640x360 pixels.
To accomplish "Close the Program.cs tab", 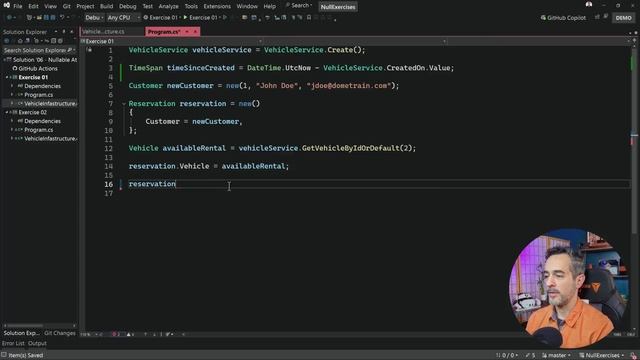I will tap(195, 31).
